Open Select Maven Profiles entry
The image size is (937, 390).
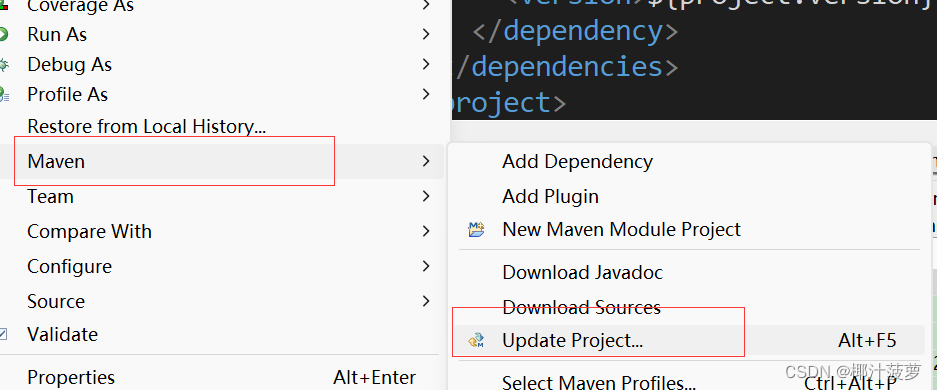click(599, 382)
